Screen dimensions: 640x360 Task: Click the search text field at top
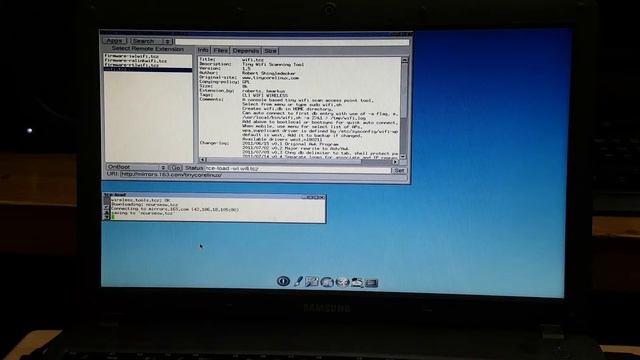292,42
